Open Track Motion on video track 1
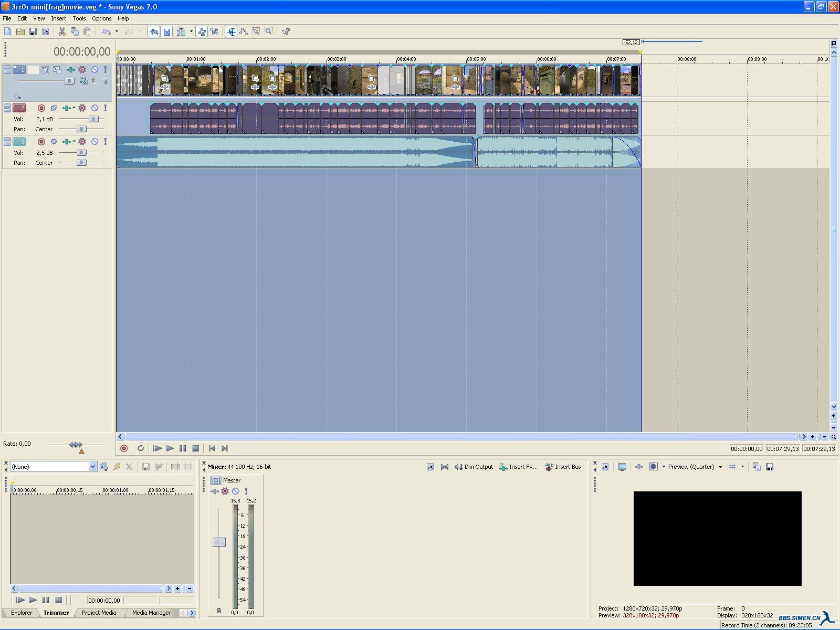The image size is (840, 630). click(57, 69)
